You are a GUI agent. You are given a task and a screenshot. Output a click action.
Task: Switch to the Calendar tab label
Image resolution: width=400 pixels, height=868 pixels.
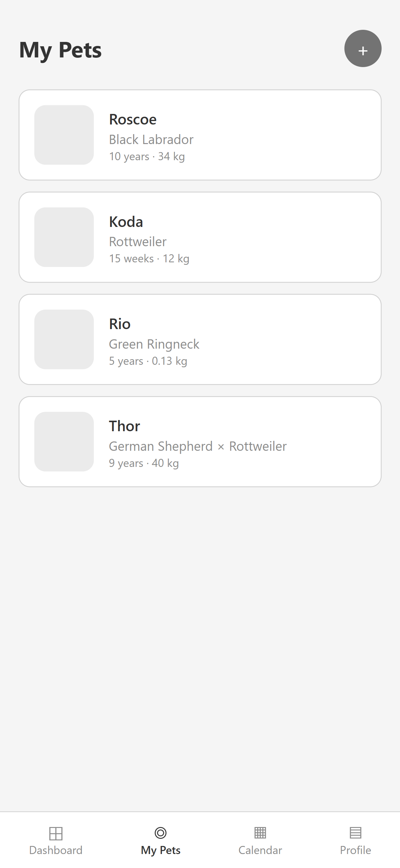[x=260, y=850]
